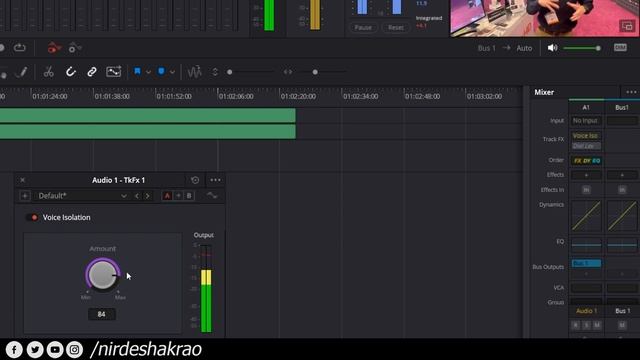Reset the loudness meter

click(396, 28)
